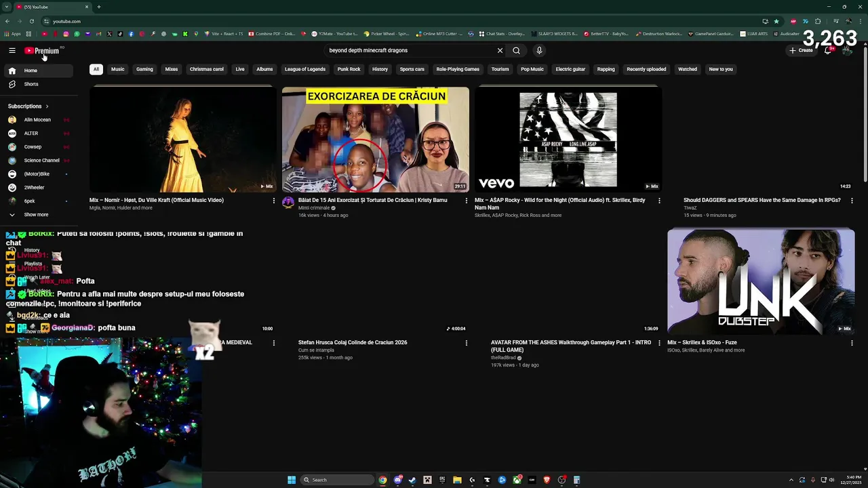
Task: Open the Windows Start menu
Action: point(292,480)
